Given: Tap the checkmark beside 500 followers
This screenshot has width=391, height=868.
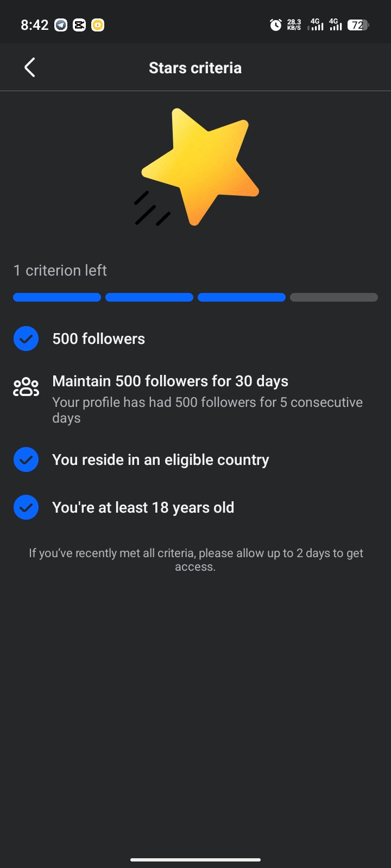Looking at the screenshot, I should tap(26, 339).
